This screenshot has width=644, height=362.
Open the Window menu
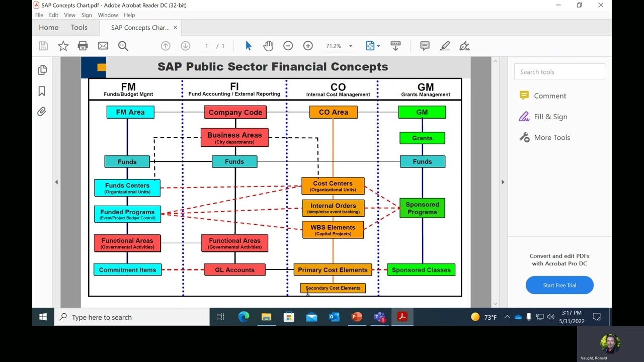tap(108, 15)
